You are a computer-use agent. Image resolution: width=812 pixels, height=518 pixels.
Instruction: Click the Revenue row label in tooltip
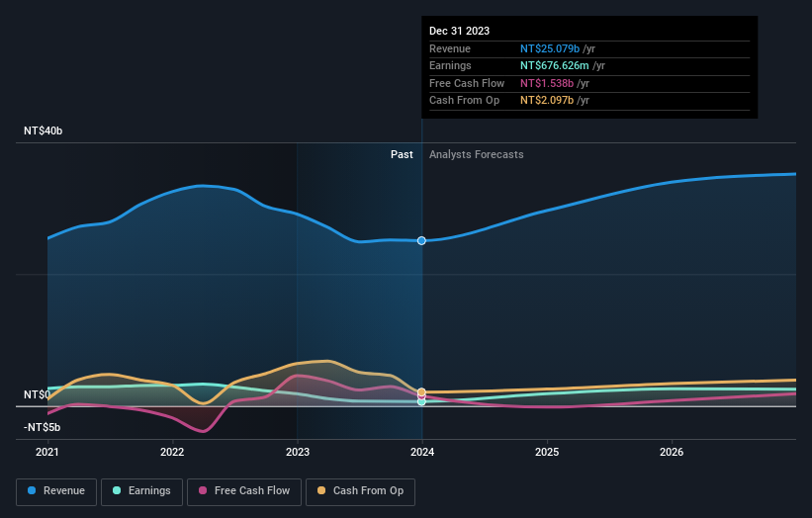tap(449, 48)
